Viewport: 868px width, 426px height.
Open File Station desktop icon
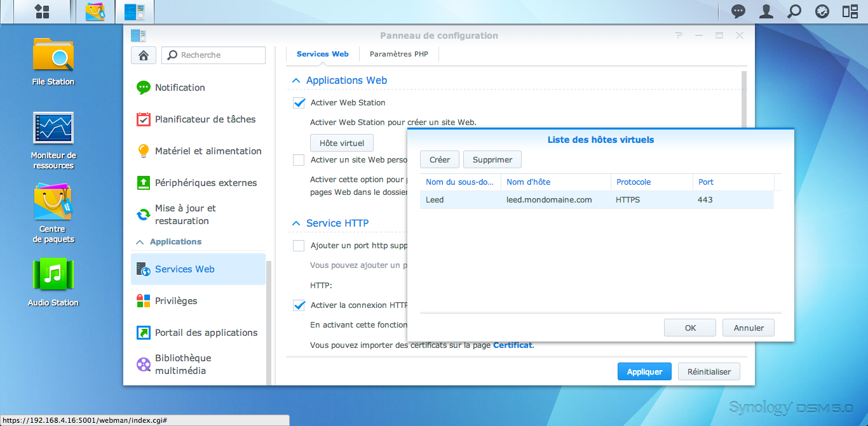click(x=53, y=56)
